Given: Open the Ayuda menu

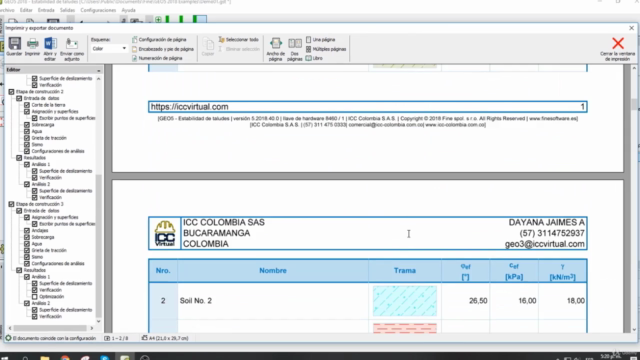Looking at the screenshot, I should pyautogui.click(x=129, y=10).
